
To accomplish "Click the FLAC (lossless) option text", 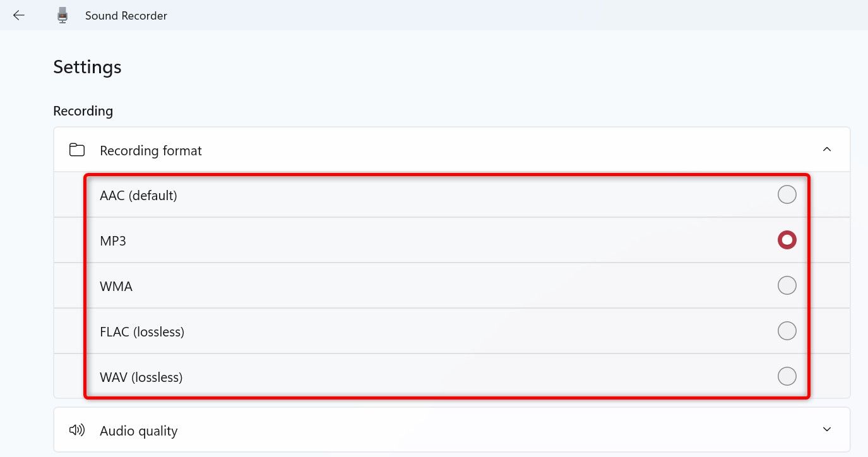I will pyautogui.click(x=142, y=332).
